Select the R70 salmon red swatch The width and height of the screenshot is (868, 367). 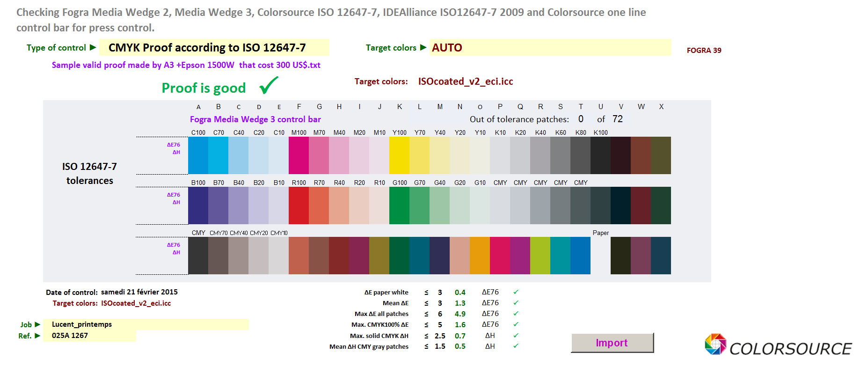pyautogui.click(x=319, y=206)
